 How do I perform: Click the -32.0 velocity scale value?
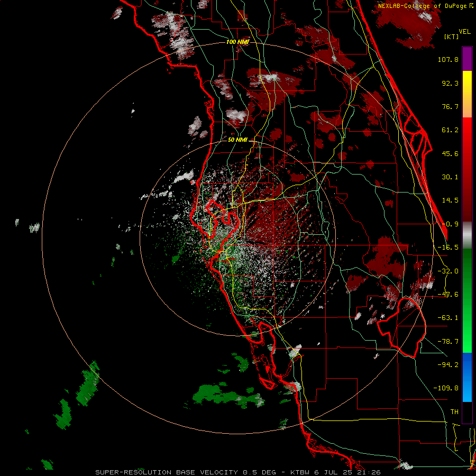point(448,271)
